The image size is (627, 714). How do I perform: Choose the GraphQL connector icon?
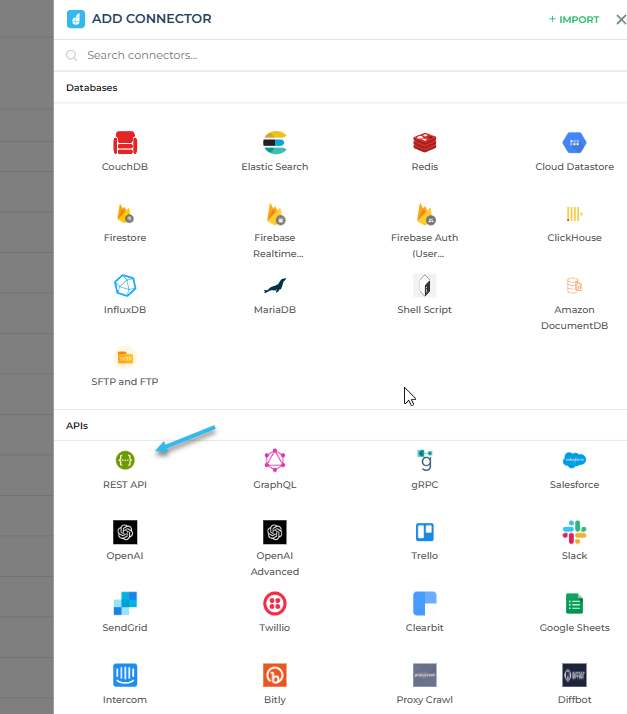tap(275, 460)
